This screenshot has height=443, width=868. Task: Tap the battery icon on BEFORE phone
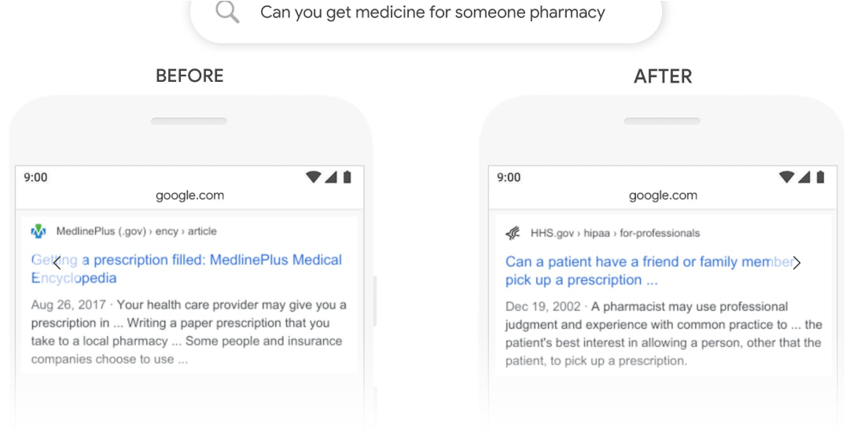coord(347,177)
